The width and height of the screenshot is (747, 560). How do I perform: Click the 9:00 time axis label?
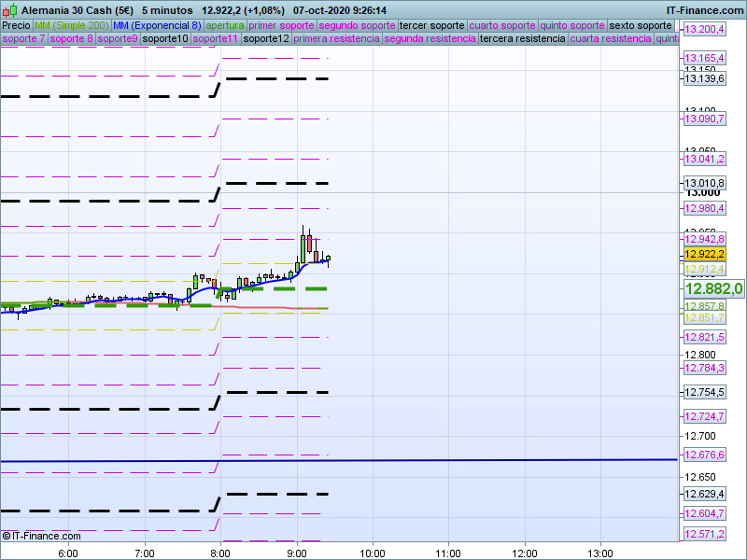coord(297,553)
